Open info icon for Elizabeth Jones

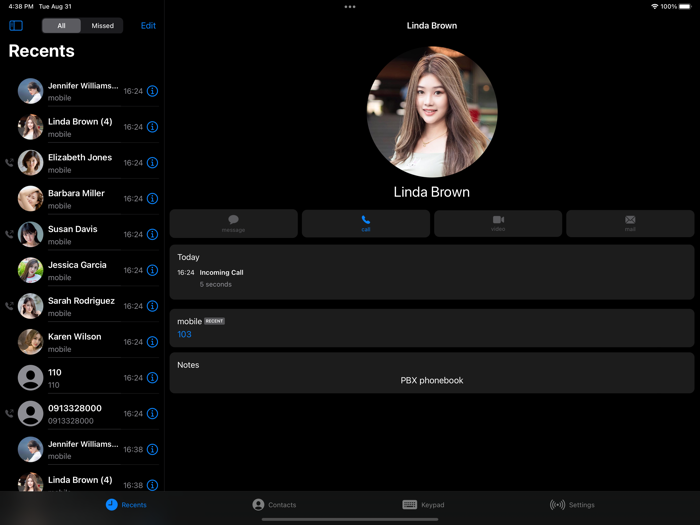point(152,162)
